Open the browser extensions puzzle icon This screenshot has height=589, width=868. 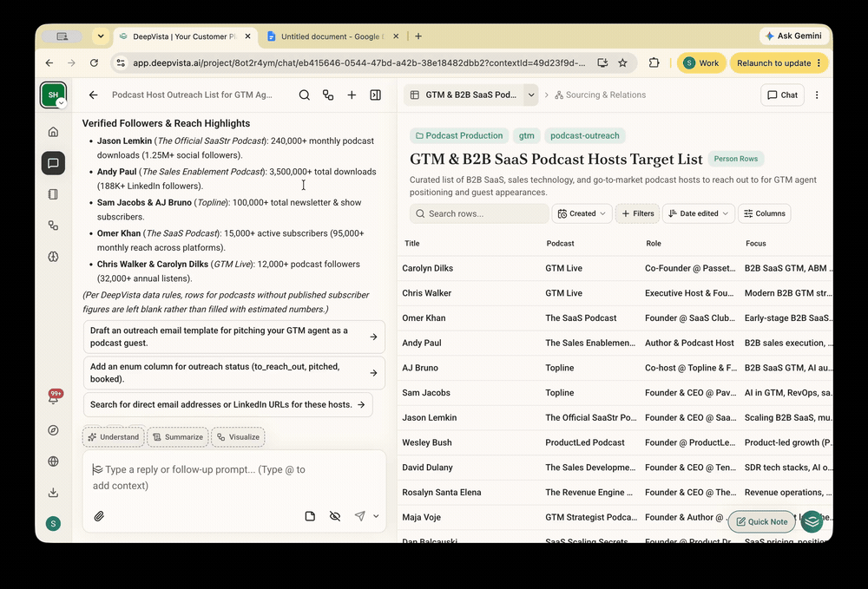[654, 63]
